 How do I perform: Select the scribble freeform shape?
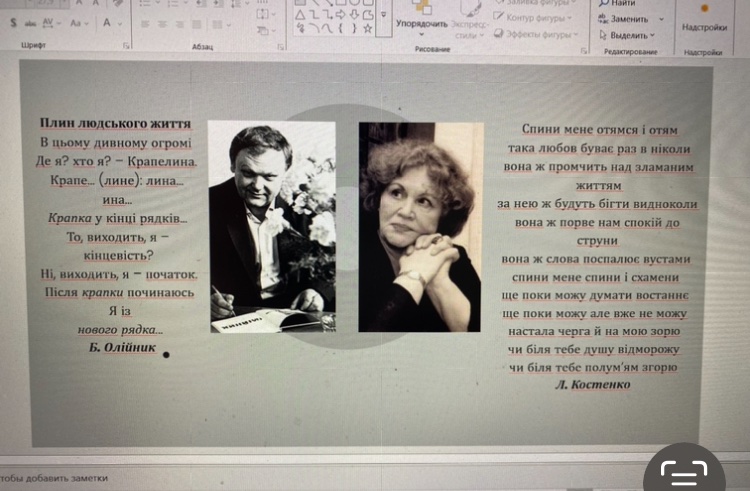click(300, 28)
